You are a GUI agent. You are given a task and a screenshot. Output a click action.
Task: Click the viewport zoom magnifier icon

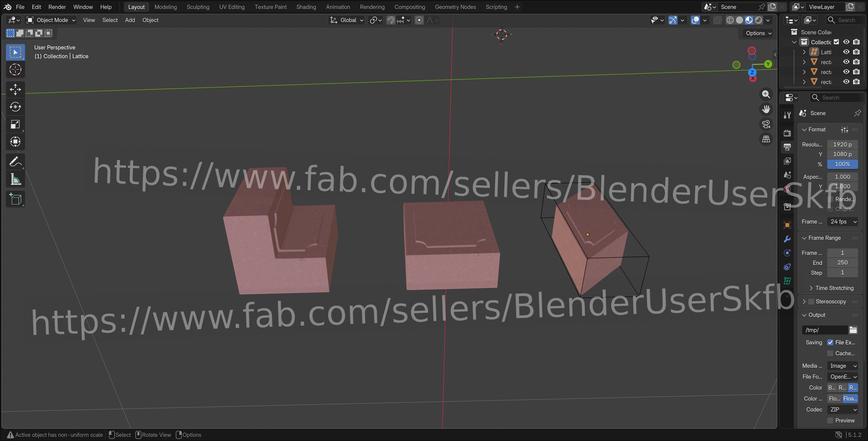766,94
